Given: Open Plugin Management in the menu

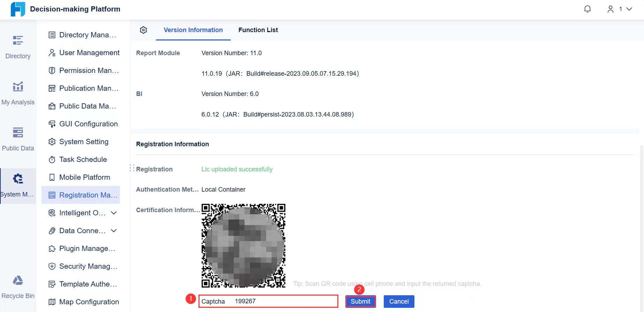Looking at the screenshot, I should click(x=81, y=248).
